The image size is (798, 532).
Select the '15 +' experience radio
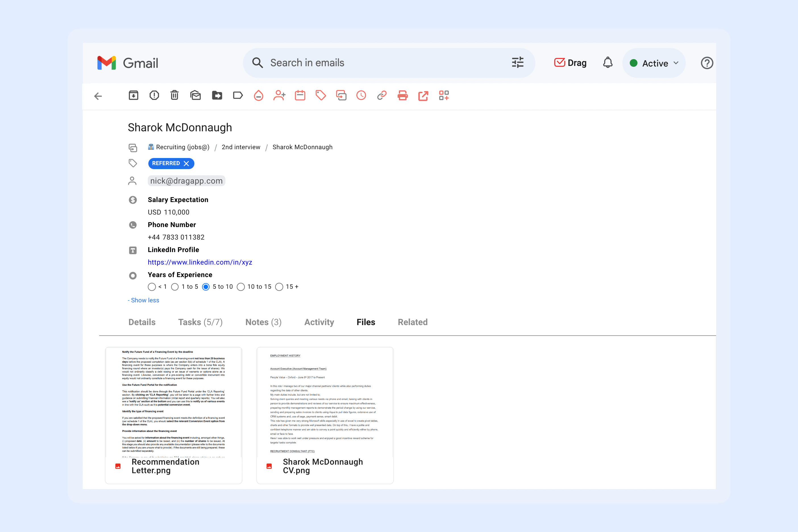[x=279, y=287]
